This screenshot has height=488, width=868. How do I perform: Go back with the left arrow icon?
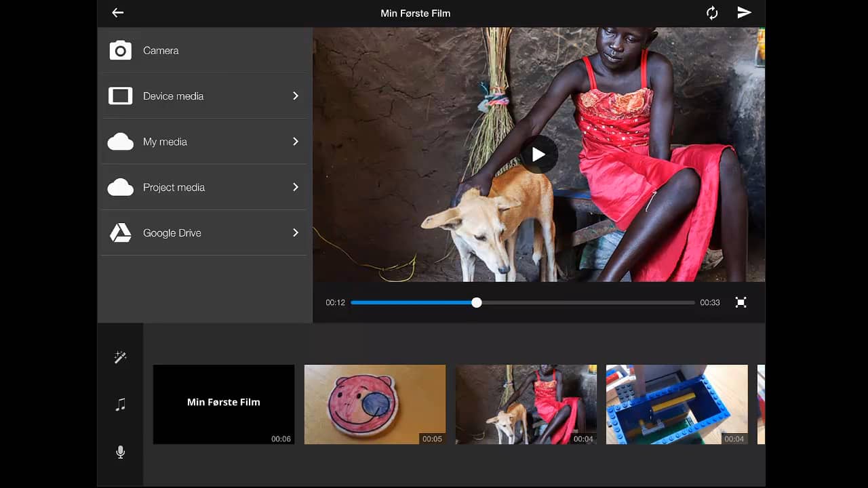[118, 13]
